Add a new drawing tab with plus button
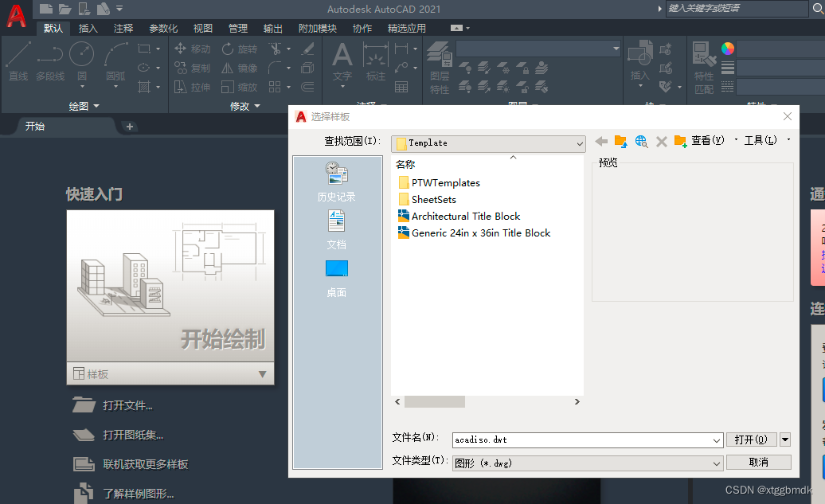Image resolution: width=825 pixels, height=504 pixels. pyautogui.click(x=130, y=127)
